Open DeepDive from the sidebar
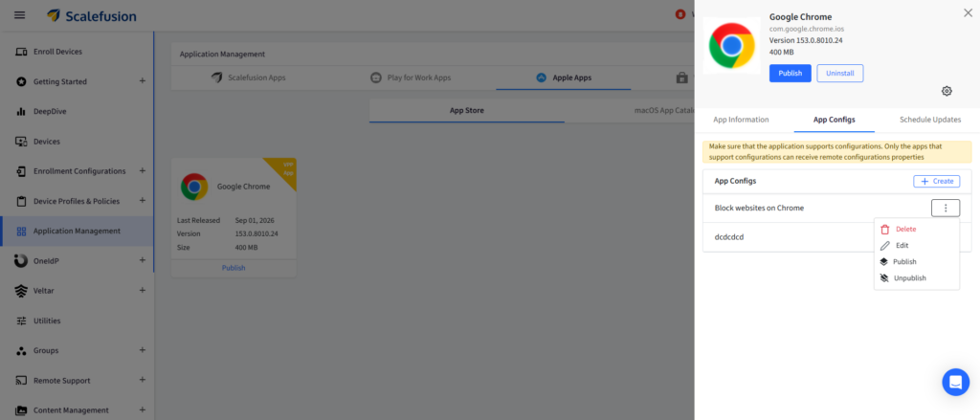This screenshot has width=980, height=420. [50, 111]
